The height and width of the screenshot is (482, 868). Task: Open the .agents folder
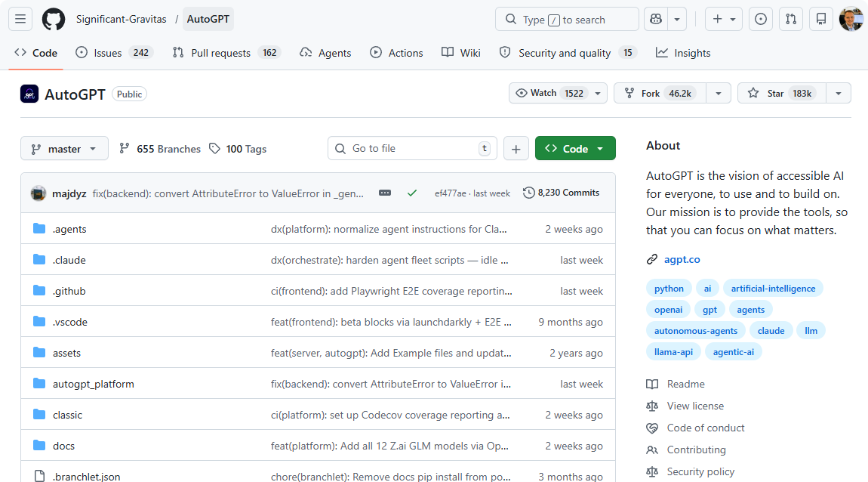point(69,229)
